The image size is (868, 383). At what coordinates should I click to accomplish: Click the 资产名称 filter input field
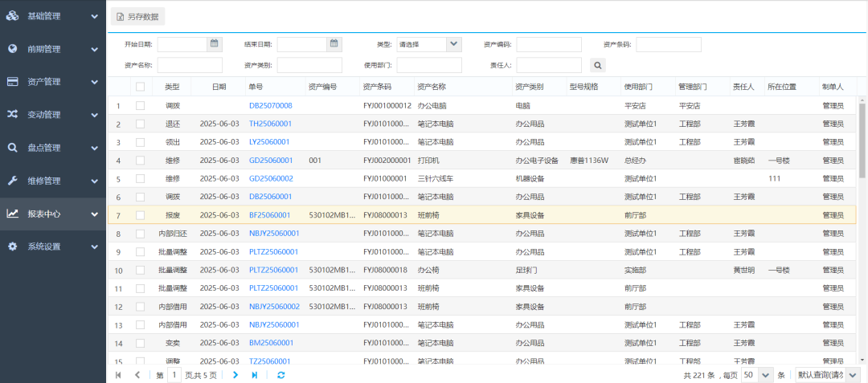click(190, 65)
